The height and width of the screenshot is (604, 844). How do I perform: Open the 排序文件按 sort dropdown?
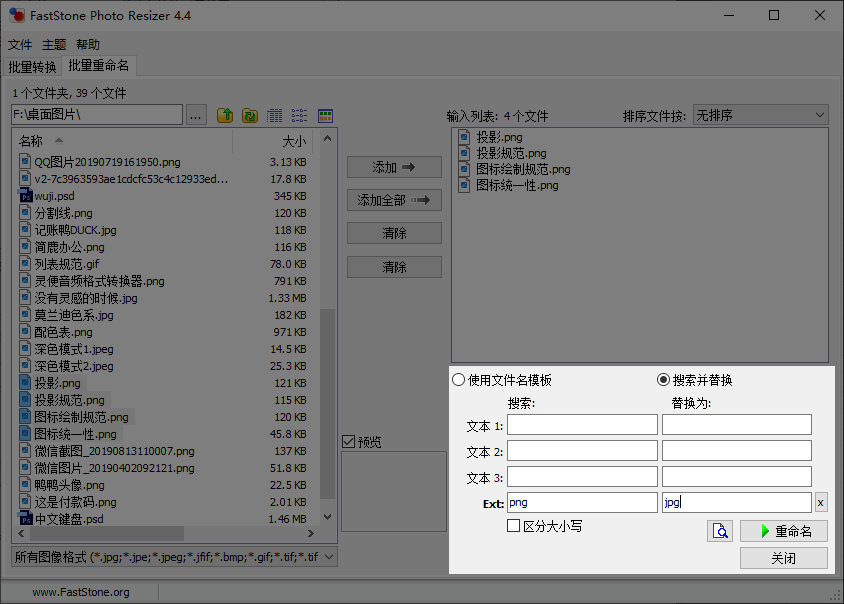coord(760,115)
